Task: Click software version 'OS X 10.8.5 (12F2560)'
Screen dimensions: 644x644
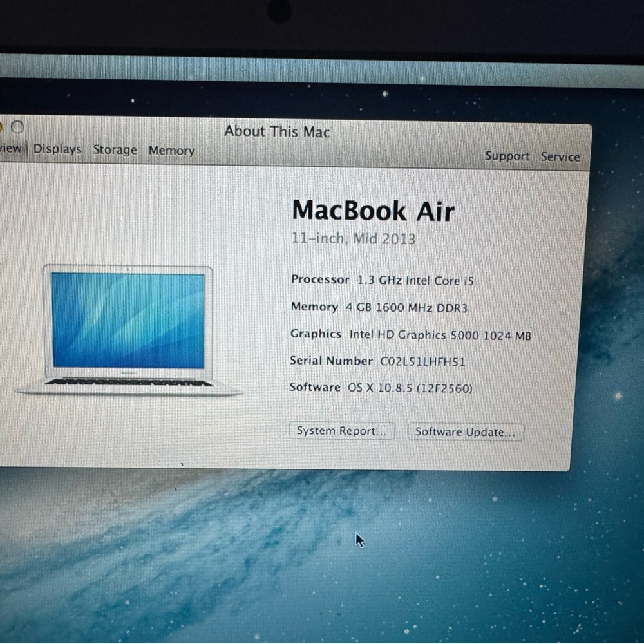Action: coord(410,388)
